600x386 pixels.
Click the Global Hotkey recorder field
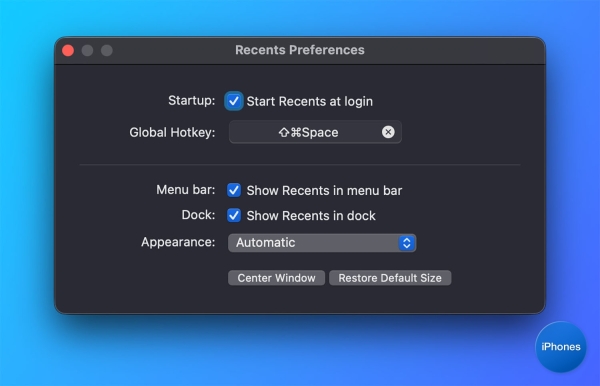tap(315, 132)
